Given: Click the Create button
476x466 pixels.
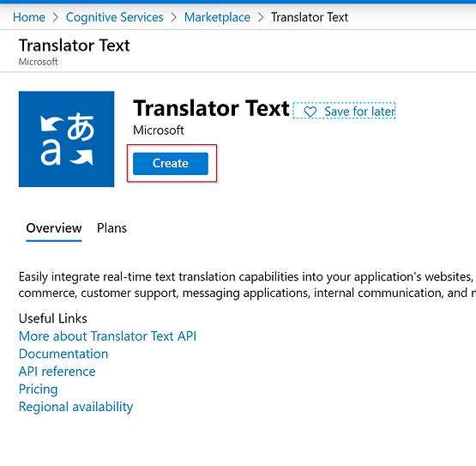Looking at the screenshot, I should coord(171,163).
